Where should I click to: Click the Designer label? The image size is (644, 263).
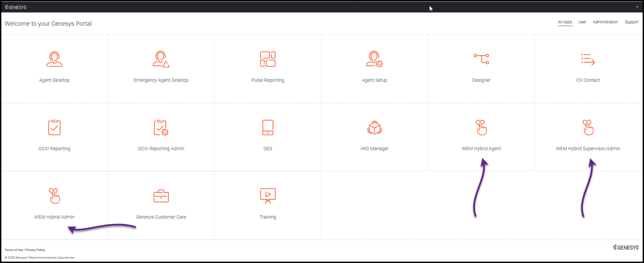click(x=481, y=80)
